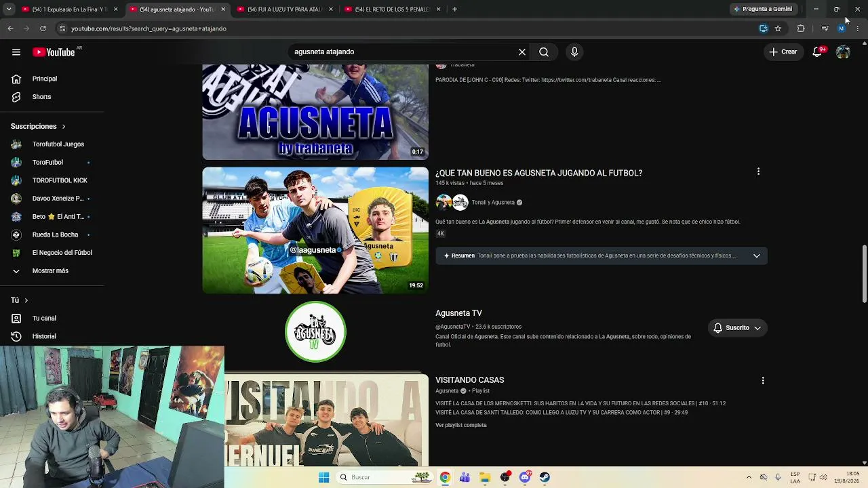Open the Agusneta TV channel name
This screenshot has width=868, height=488.
(458, 313)
